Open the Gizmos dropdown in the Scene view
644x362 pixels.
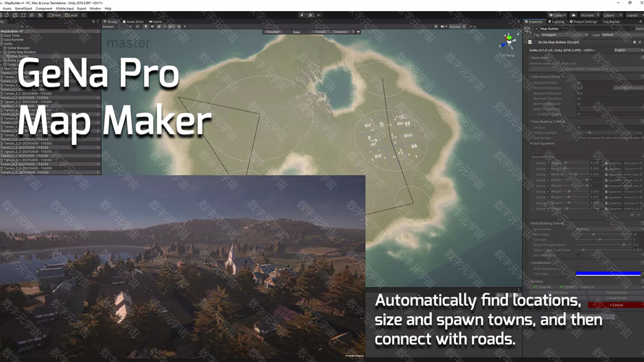coord(456,27)
